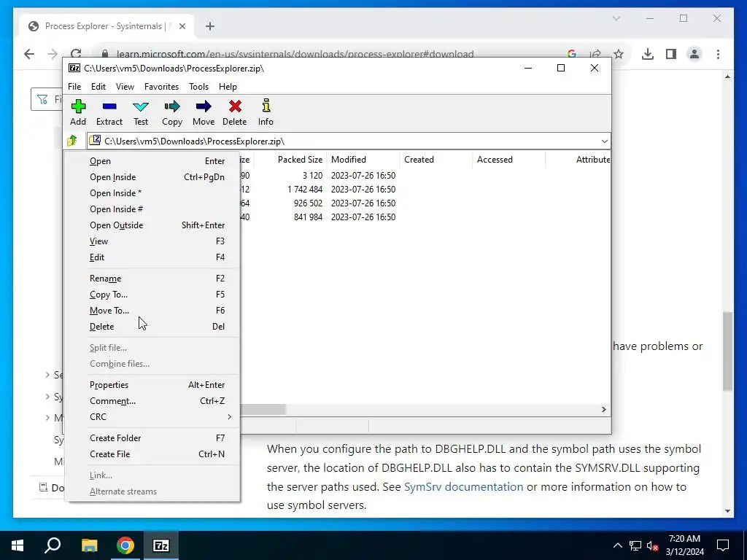Click the muted volume tray icon
Viewport: 747px width, 560px height.
653,545
